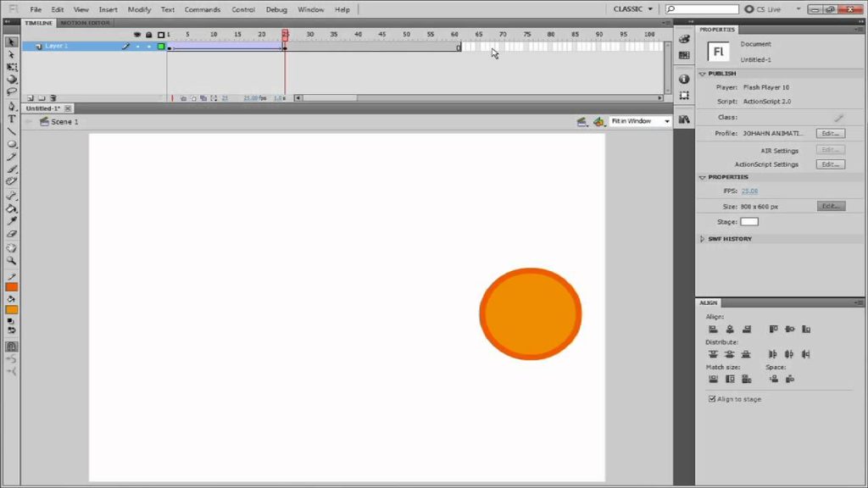This screenshot has width=868, height=488.
Task: Select the Zoom magnifier tool
Action: 11,261
